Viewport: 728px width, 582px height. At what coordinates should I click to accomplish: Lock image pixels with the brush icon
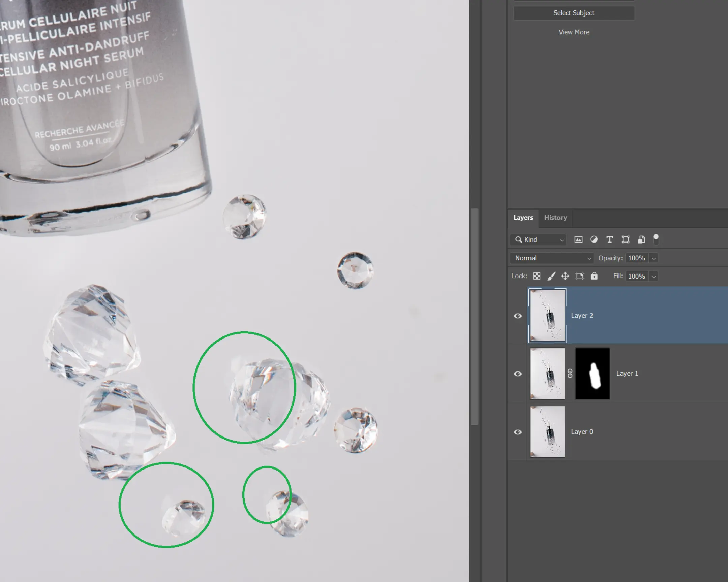click(x=551, y=276)
